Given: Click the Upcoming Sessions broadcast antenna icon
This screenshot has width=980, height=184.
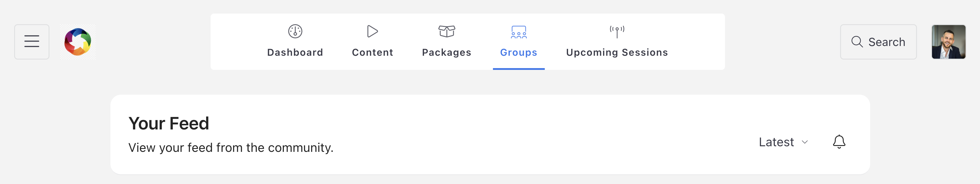Looking at the screenshot, I should [617, 31].
